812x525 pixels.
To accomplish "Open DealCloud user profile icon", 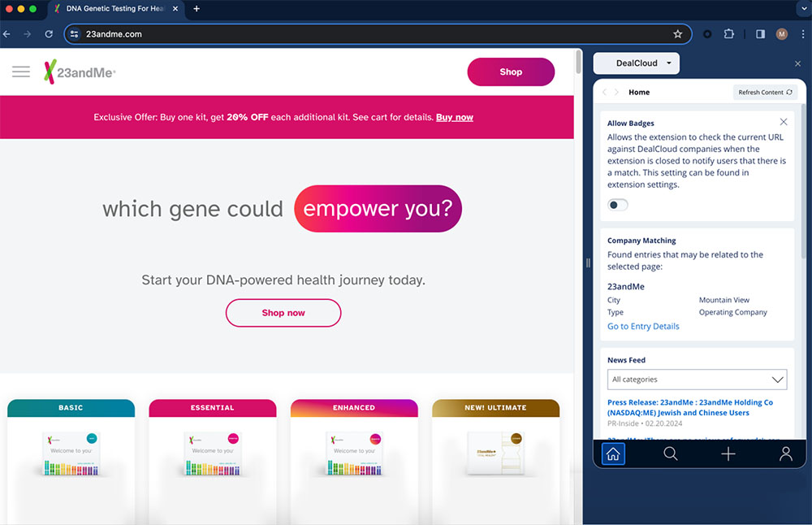I will click(785, 454).
